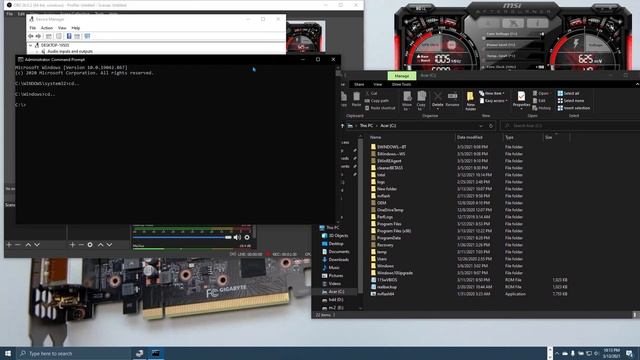The image size is (640, 360).
Task: Open the File menu in OBS
Action: [x=9, y=14]
